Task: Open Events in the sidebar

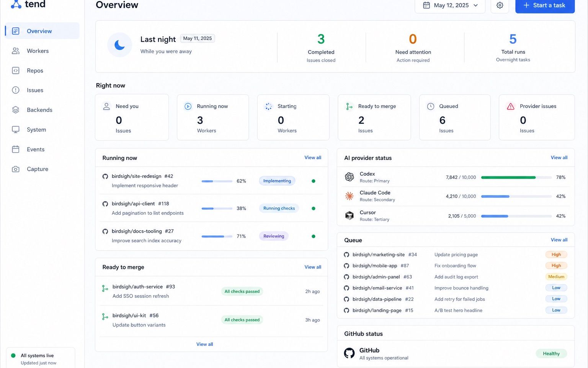Action: (x=42, y=149)
